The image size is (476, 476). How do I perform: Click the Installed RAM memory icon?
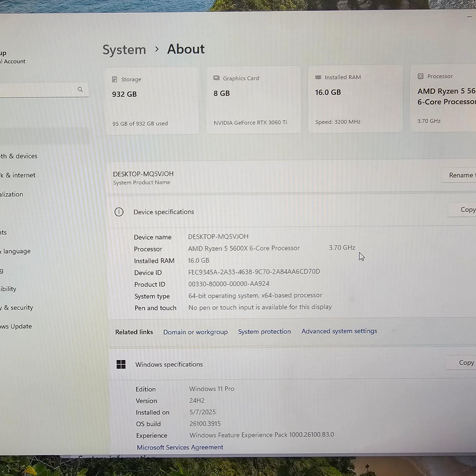click(318, 77)
